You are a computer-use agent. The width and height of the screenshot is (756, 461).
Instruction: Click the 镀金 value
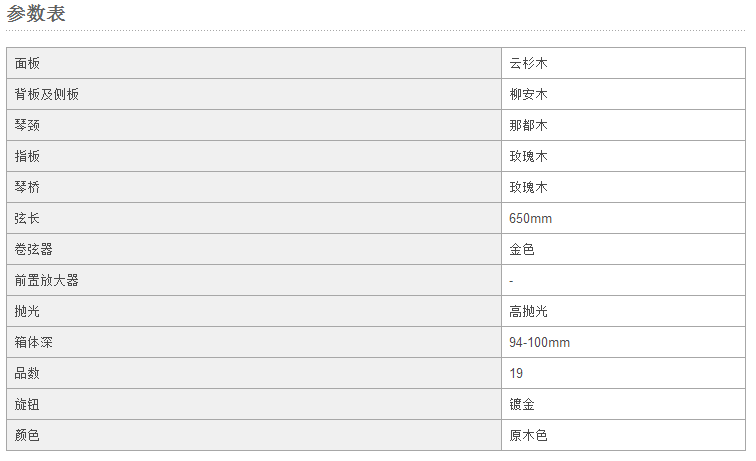pos(522,404)
